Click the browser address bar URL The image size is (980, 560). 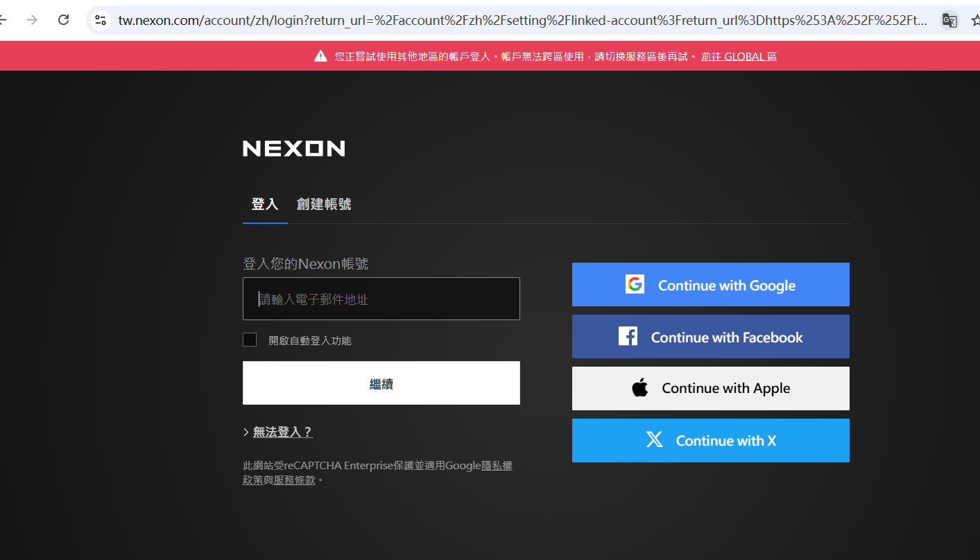pos(520,20)
